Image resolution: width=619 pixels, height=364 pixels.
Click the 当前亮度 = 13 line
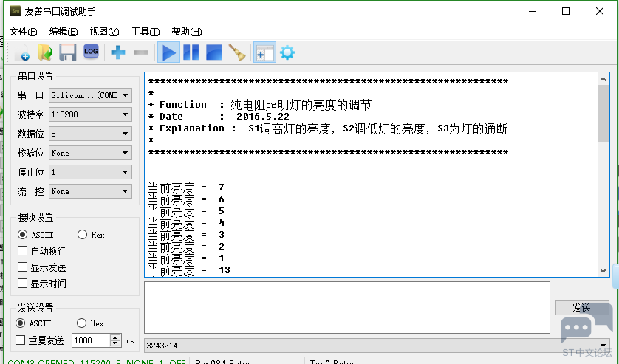[x=189, y=270]
